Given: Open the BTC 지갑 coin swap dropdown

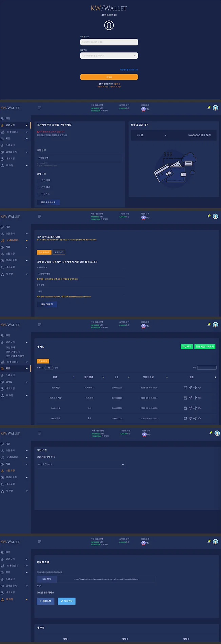Looking at the screenshot, I should pyautogui.click(x=81, y=464).
